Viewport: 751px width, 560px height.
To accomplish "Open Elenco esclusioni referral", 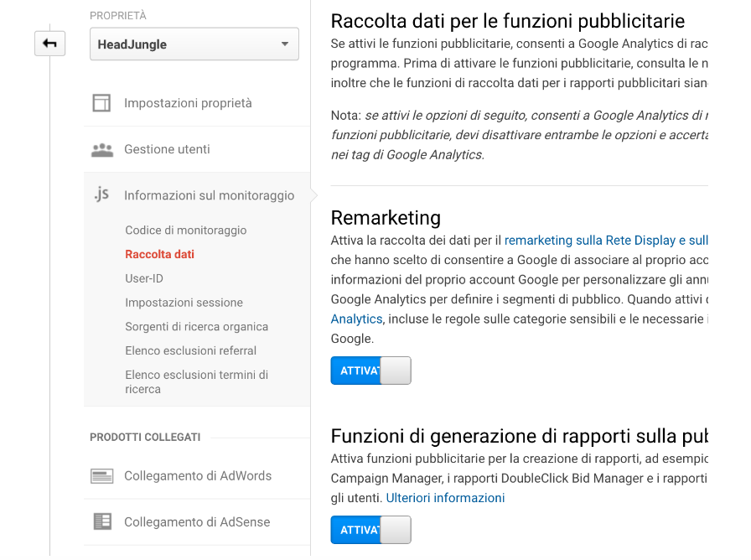I will pos(189,350).
